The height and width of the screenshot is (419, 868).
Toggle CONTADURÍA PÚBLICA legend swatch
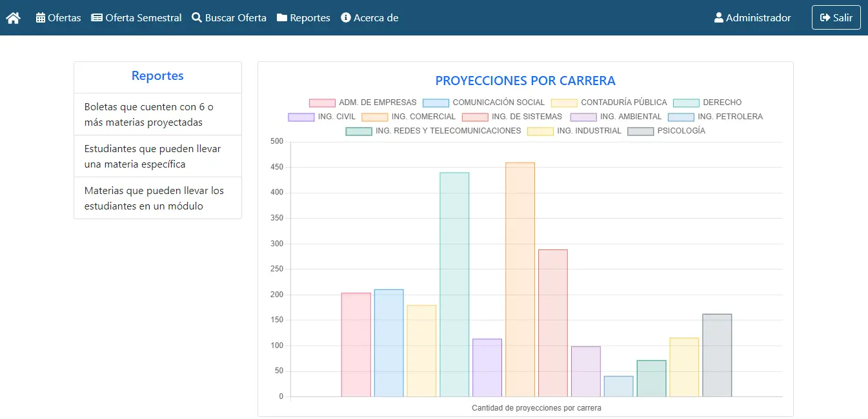coord(564,103)
